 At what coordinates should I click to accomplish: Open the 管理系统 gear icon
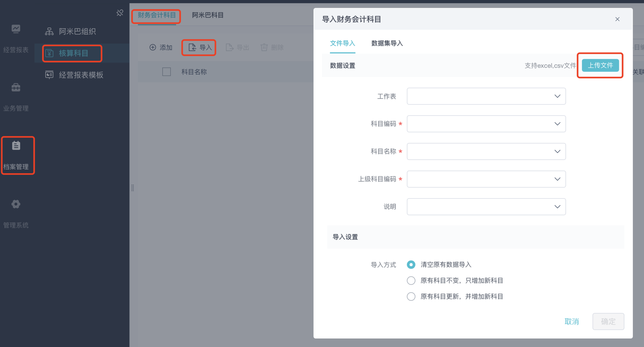pyautogui.click(x=16, y=204)
